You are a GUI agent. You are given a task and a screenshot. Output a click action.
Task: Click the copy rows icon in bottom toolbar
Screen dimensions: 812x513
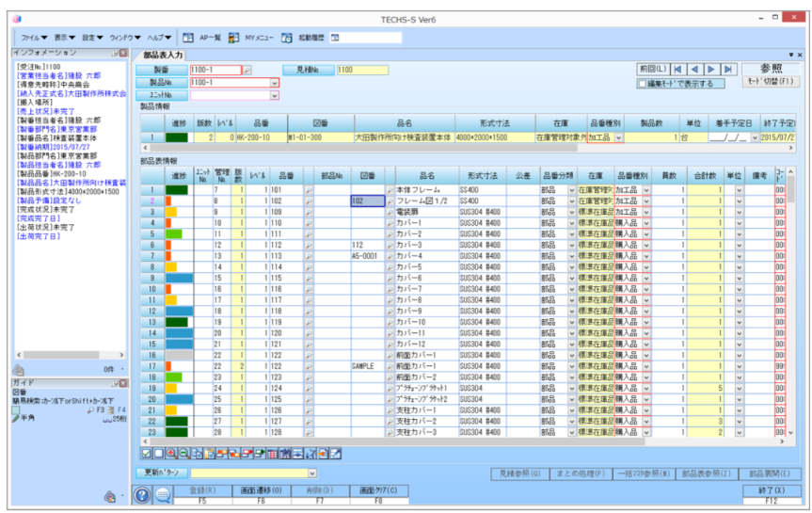197,454
